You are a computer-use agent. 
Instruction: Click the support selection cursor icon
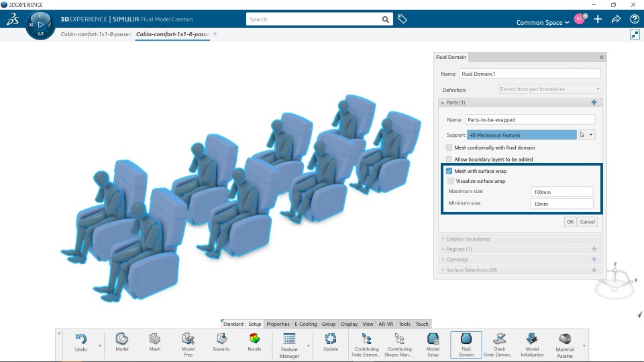point(582,135)
